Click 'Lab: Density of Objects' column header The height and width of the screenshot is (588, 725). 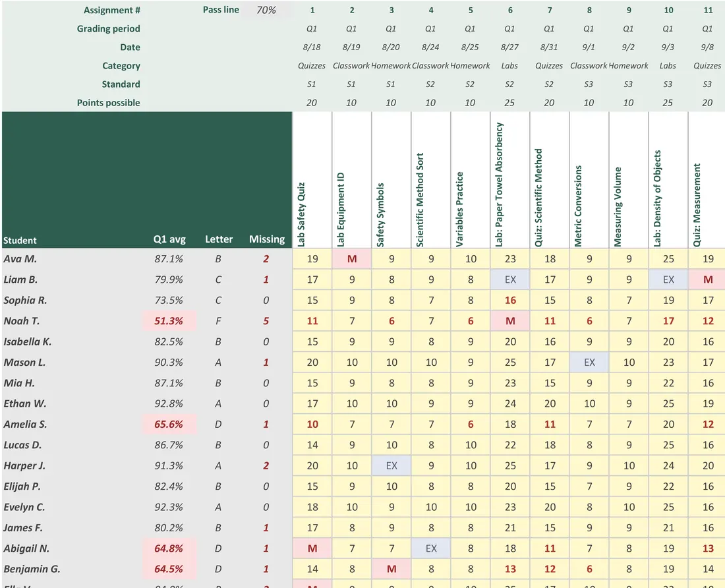[668, 180]
